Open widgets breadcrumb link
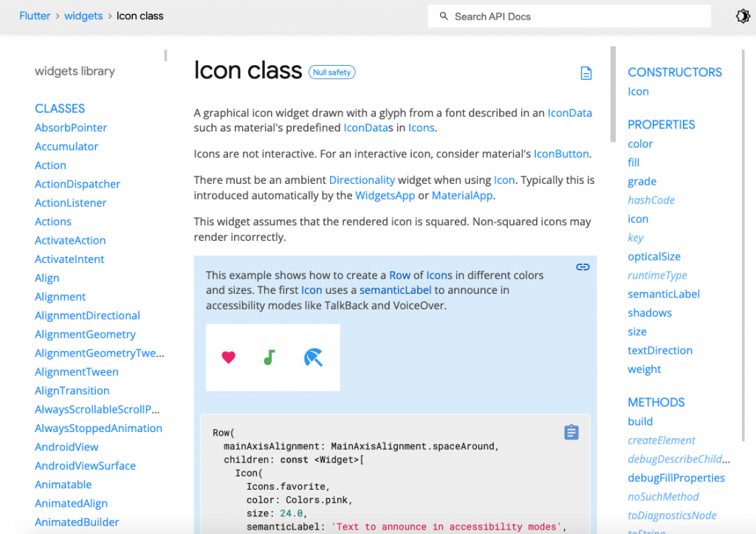Viewport: 756px width, 534px height. (83, 16)
